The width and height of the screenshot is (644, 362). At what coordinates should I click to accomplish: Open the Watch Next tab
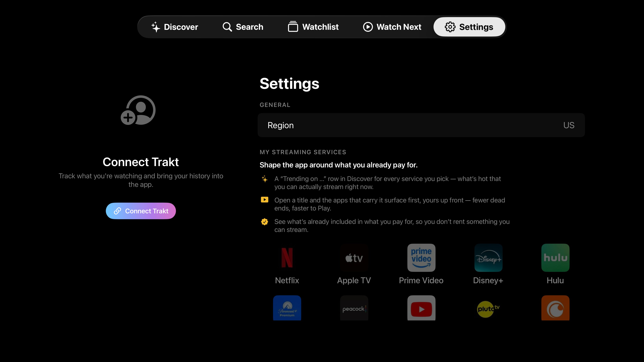pyautogui.click(x=392, y=27)
